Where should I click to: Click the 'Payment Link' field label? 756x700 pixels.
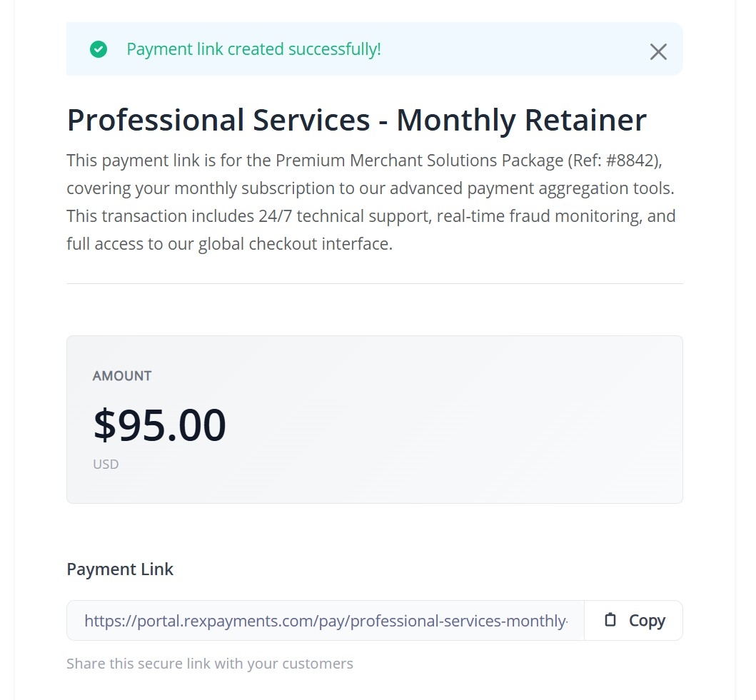point(120,569)
